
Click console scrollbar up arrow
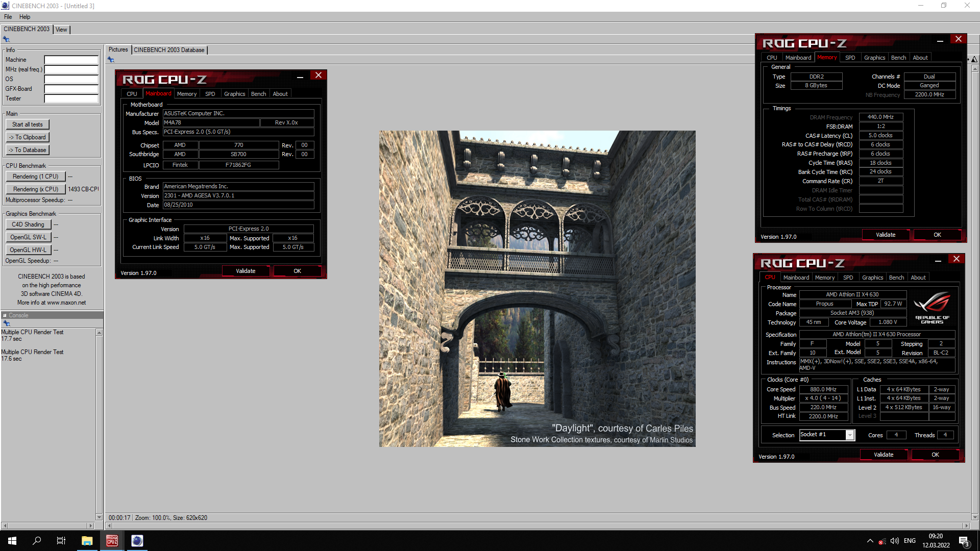point(99,333)
